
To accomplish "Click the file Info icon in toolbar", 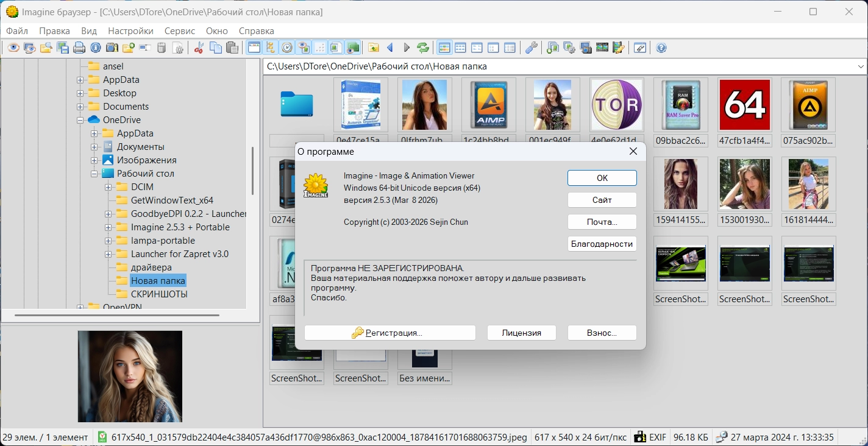I will coord(96,48).
